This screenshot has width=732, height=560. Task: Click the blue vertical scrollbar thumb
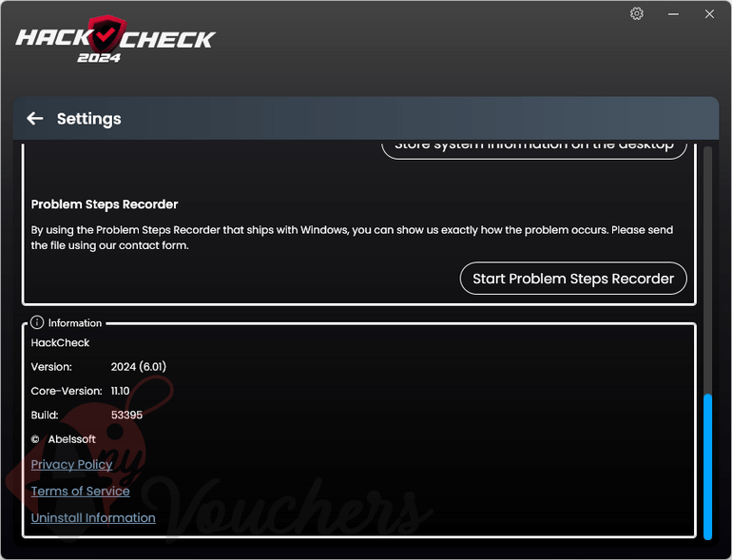[x=707, y=467]
